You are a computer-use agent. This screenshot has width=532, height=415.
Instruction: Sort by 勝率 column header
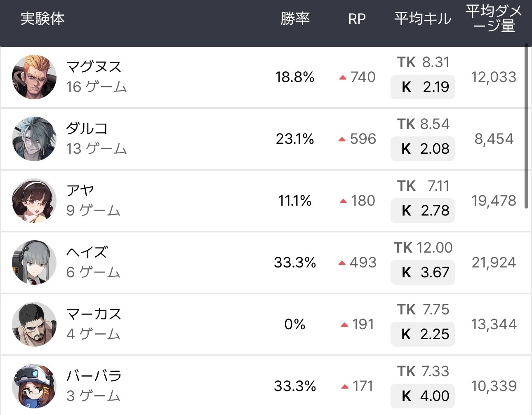(x=295, y=19)
